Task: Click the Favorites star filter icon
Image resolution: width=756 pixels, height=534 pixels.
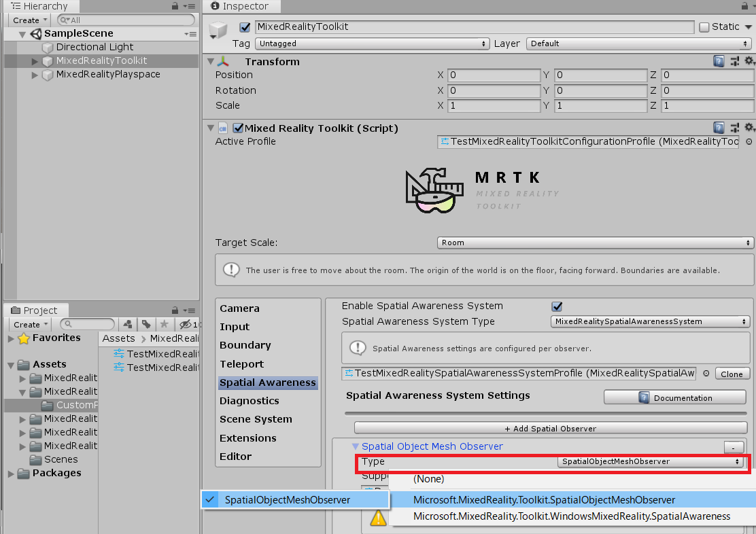Action: [165, 324]
